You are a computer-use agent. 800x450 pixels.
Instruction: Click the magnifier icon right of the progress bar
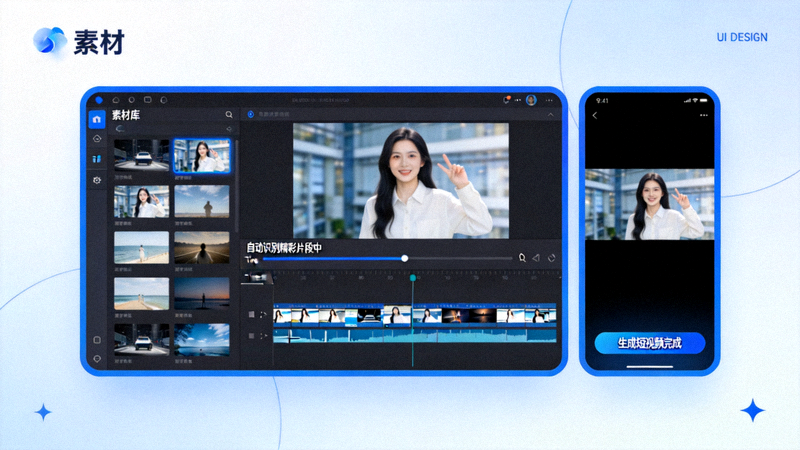(522, 258)
